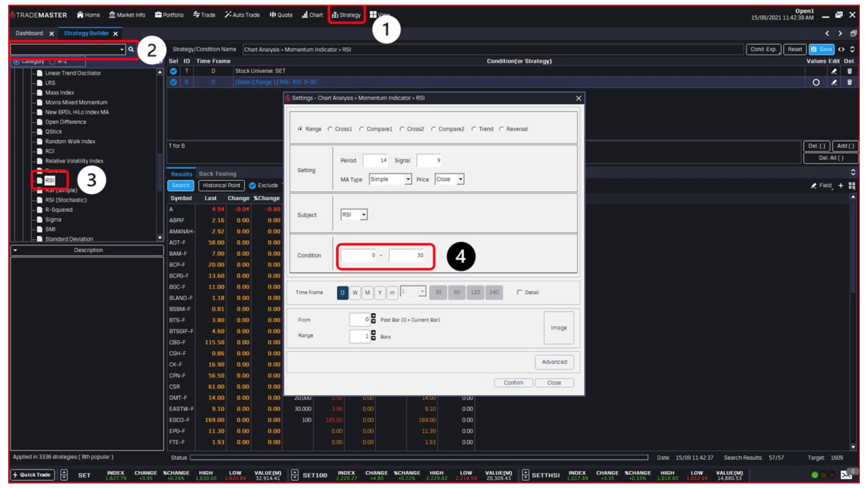The height and width of the screenshot is (488, 868).
Task: Delete the Stock Universe row using the trash icon
Action: (x=850, y=70)
